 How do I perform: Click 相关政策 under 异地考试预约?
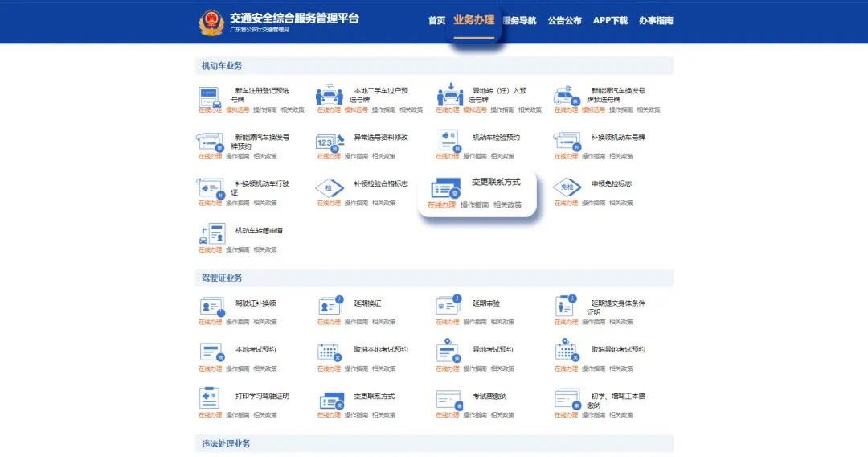tap(502, 369)
